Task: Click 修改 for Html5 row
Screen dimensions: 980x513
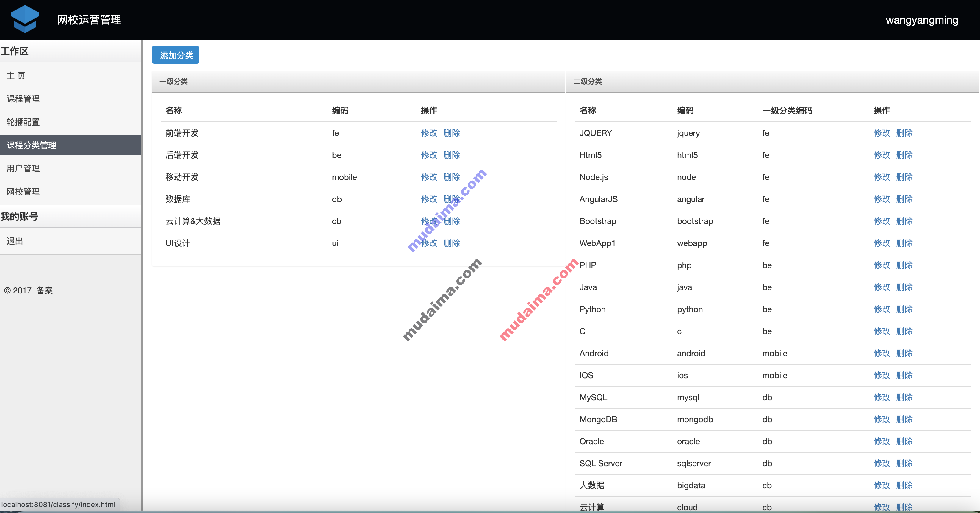Action: click(x=882, y=155)
